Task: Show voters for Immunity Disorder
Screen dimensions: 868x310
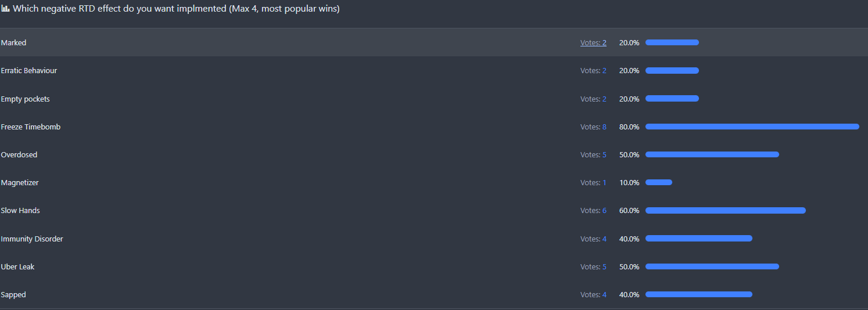Action: (x=593, y=239)
